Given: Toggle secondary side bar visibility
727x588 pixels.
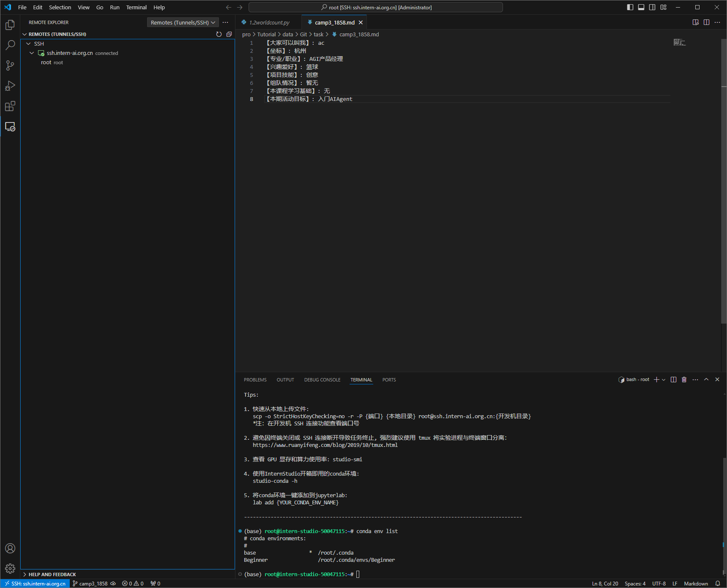Looking at the screenshot, I should (x=652, y=7).
